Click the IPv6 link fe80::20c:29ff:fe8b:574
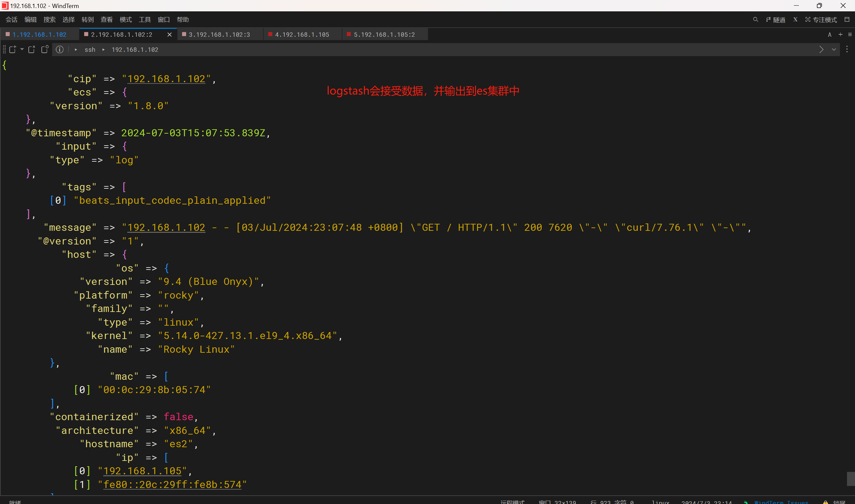Screen dimensions: 855x504 [x=172, y=485]
